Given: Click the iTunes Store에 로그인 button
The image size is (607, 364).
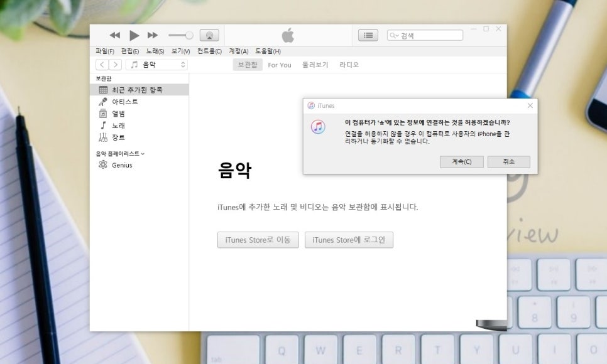Looking at the screenshot, I should (x=349, y=240).
